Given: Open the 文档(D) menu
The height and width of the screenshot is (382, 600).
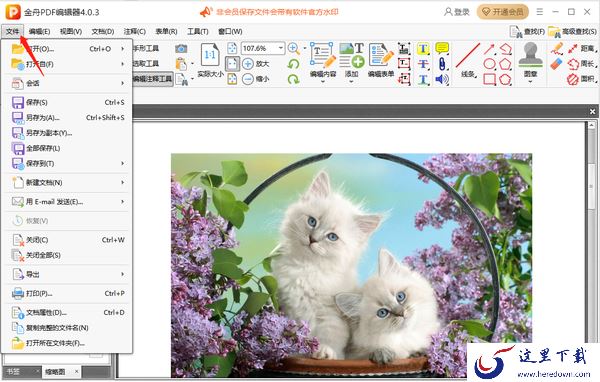Looking at the screenshot, I should pos(103,31).
